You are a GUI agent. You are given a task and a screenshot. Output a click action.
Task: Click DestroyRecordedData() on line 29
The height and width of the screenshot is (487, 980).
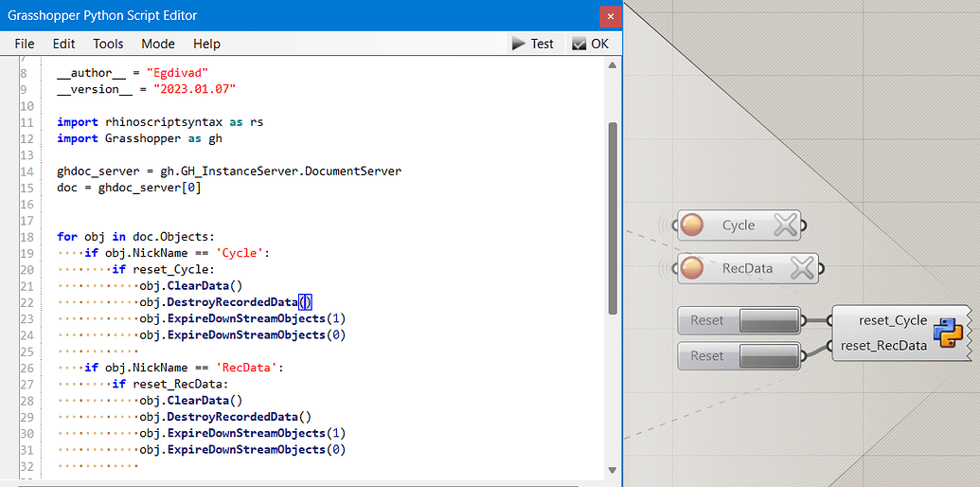(239, 416)
